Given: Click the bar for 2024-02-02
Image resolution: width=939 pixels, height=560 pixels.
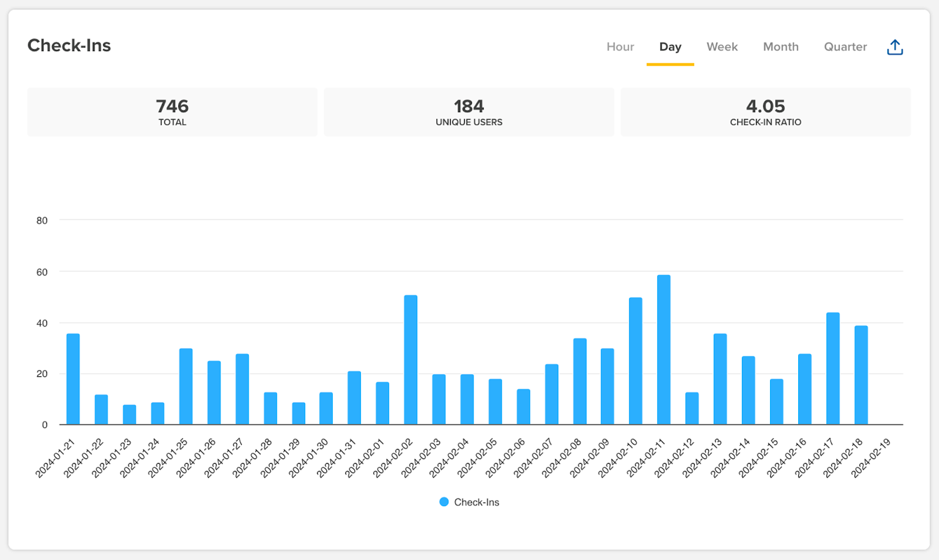Looking at the screenshot, I should pyautogui.click(x=411, y=360).
